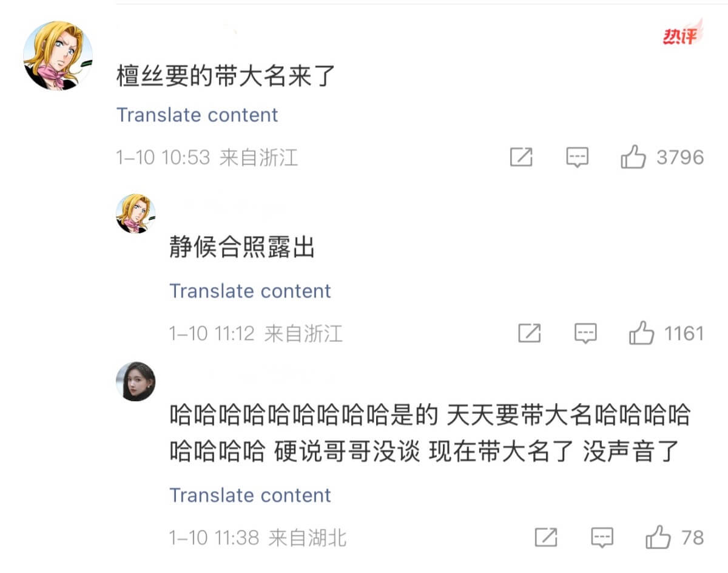The height and width of the screenshot is (573, 728).
Task: Open reply box for 静候合照露出 comment
Action: [x=585, y=333]
